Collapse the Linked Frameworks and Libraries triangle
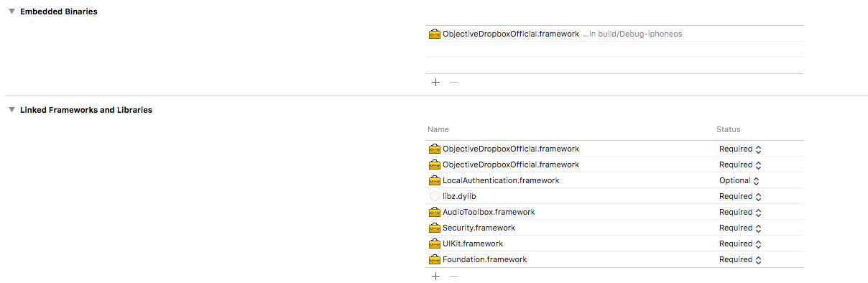This screenshot has height=283, width=868. click(11, 110)
